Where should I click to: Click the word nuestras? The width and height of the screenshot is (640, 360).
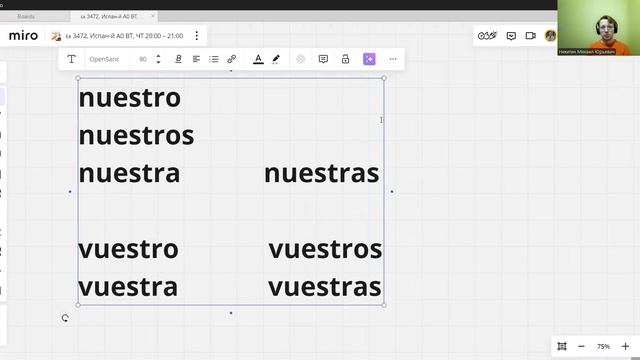point(322,173)
